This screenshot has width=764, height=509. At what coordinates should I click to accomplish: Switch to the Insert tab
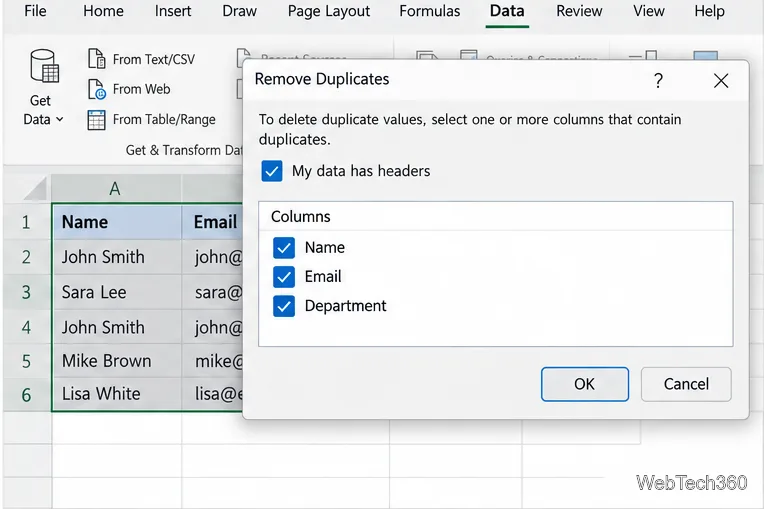[173, 11]
